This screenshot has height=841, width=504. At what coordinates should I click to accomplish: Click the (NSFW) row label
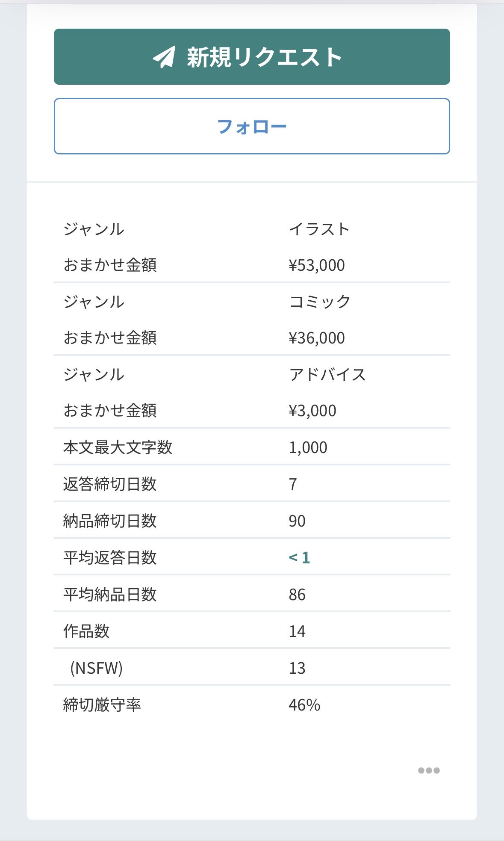pos(96,668)
